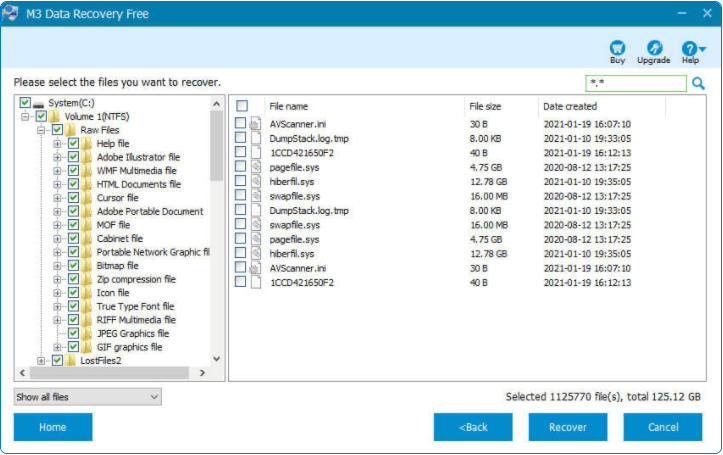
Task: Click the first 1CCD421650F2 file icon
Action: click(256, 153)
